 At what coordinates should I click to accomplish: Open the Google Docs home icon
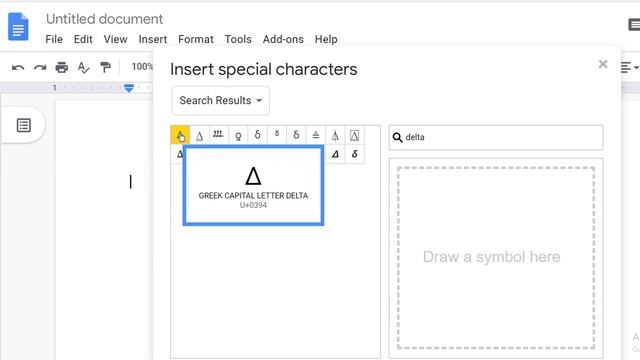[18, 27]
